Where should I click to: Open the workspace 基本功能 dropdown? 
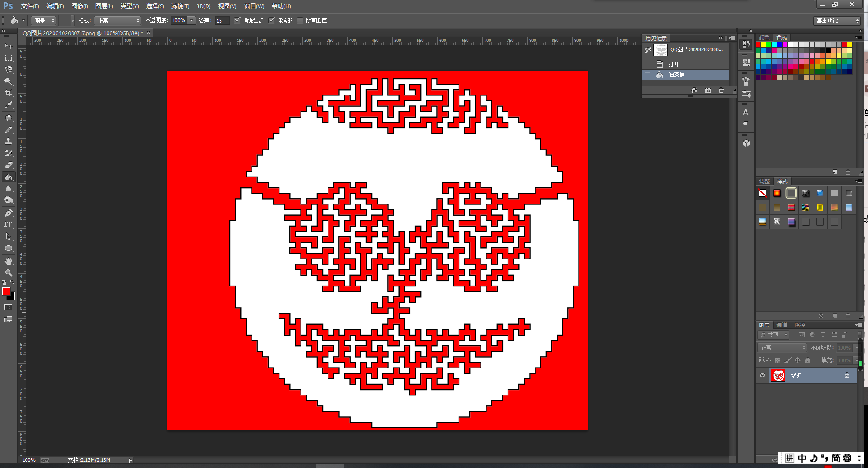[x=837, y=21]
